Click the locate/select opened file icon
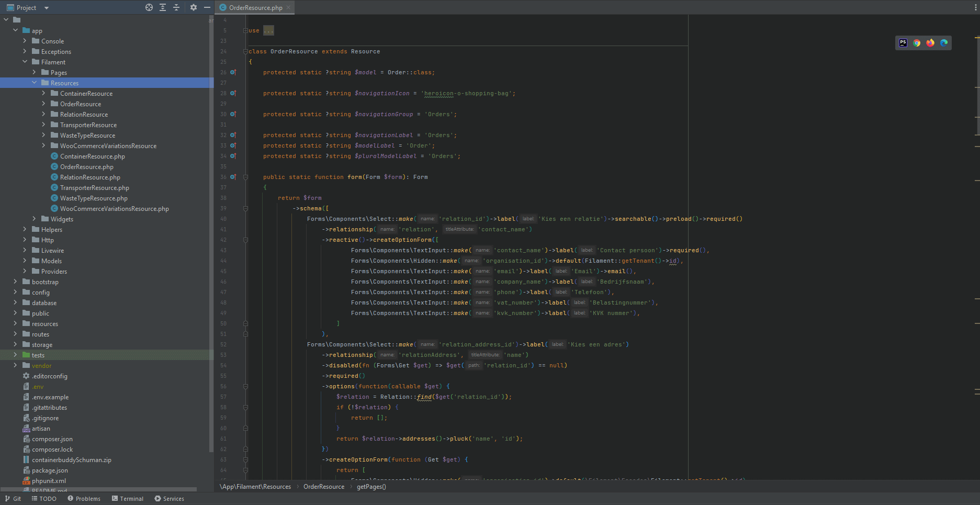980x505 pixels. [x=149, y=7]
